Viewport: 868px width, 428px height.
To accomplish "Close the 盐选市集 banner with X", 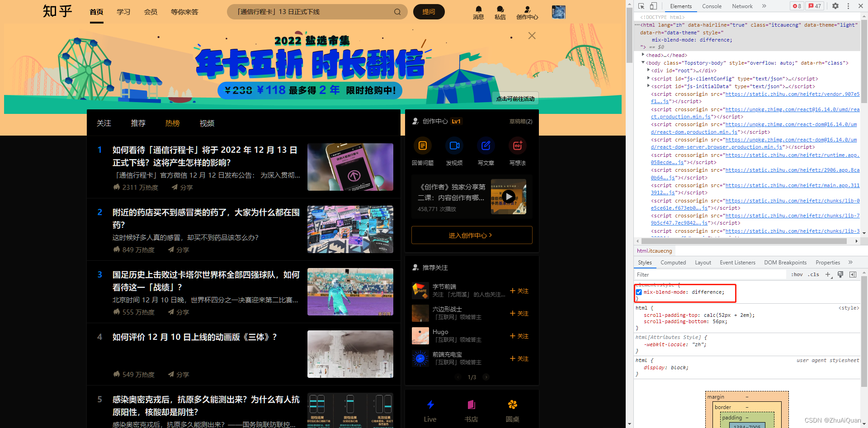I will [x=532, y=36].
